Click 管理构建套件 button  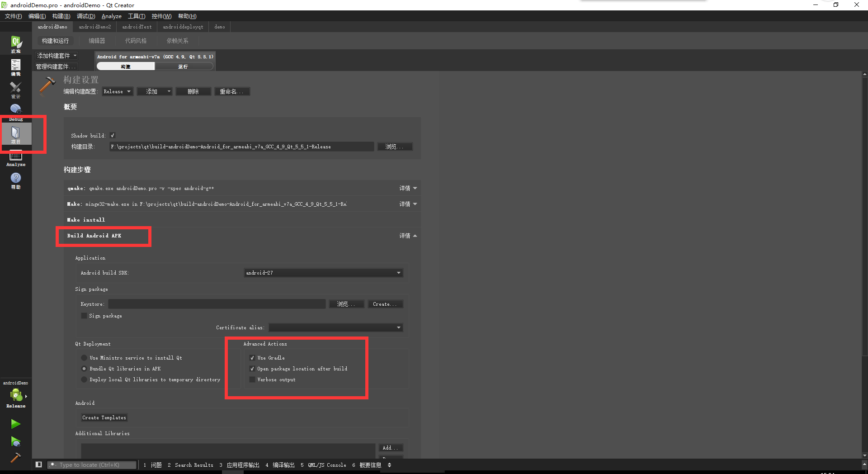[57, 66]
